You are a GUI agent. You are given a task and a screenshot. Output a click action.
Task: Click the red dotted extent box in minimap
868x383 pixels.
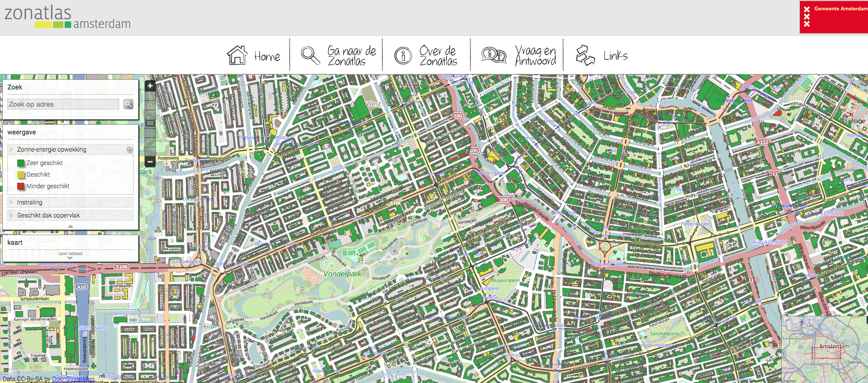[826, 353]
